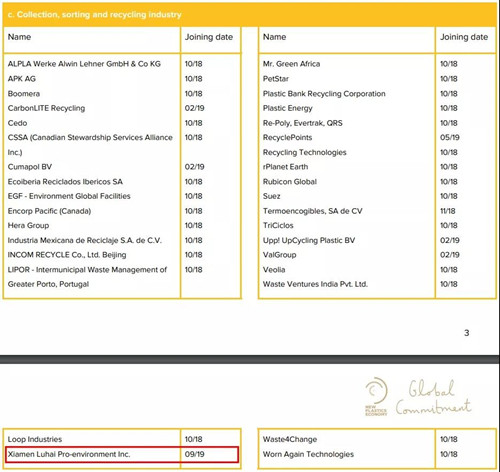Select 'Termoencogibles, SA de CV' name

coord(313,211)
